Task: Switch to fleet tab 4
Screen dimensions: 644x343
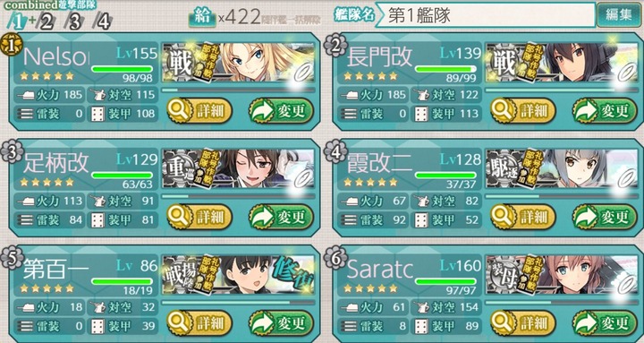Action: pos(102,21)
